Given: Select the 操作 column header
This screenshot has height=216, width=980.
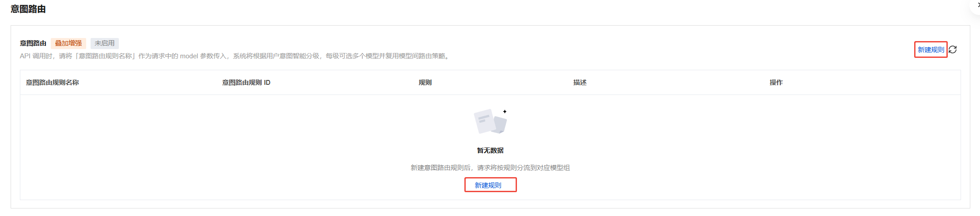Looking at the screenshot, I should tap(776, 83).
